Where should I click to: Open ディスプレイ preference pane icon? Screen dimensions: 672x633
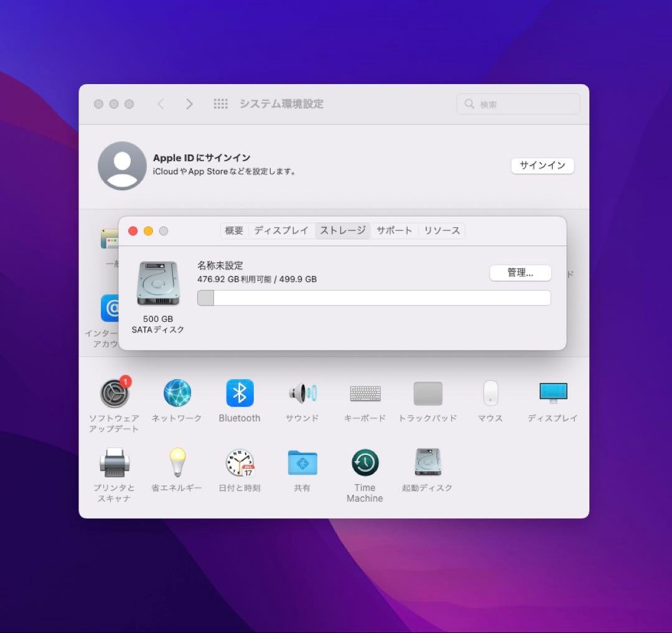pyautogui.click(x=553, y=394)
